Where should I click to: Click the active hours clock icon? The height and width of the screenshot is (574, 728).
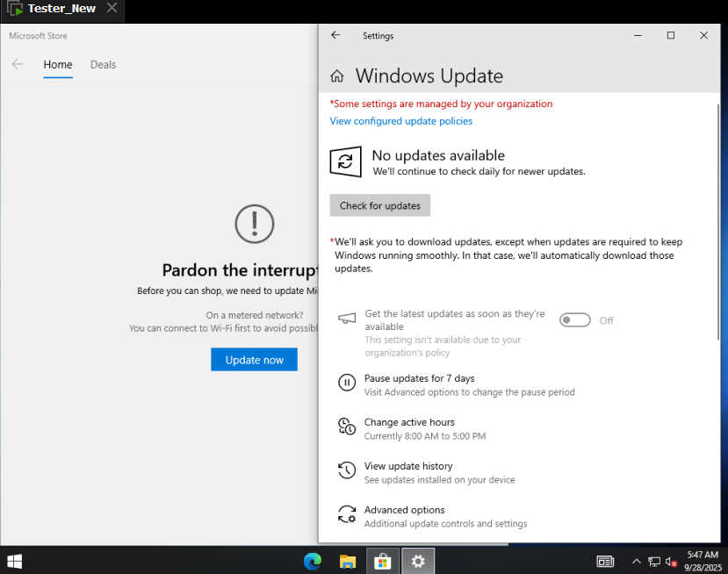click(347, 427)
